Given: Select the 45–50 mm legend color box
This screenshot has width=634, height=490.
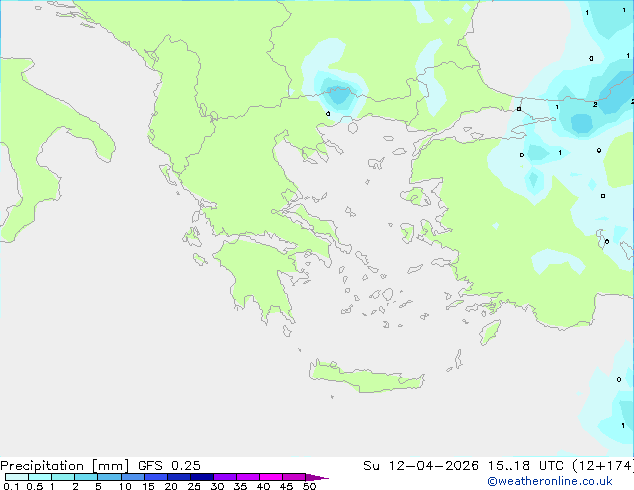Looking at the screenshot, I should tap(294, 477).
